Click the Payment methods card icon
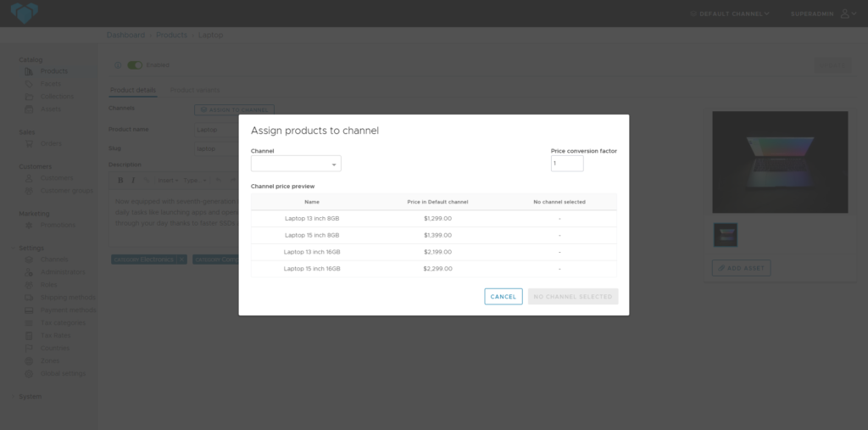The width and height of the screenshot is (868, 430). (x=29, y=310)
